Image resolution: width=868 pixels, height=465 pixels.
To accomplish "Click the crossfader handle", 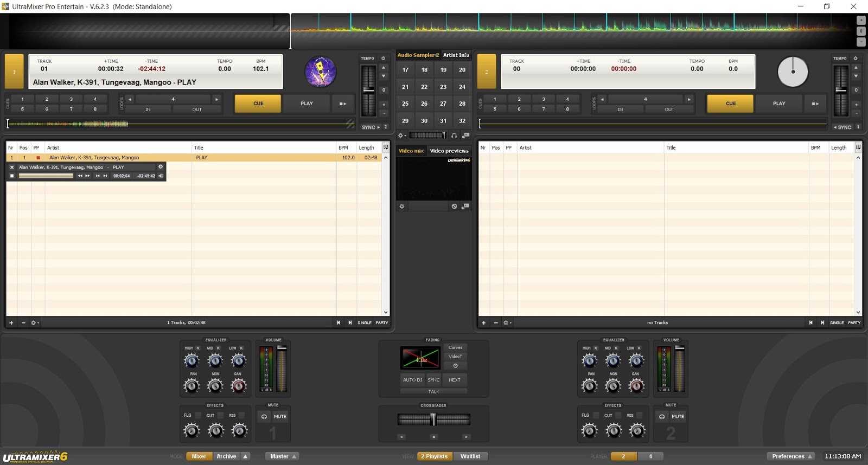I will coord(433,419).
